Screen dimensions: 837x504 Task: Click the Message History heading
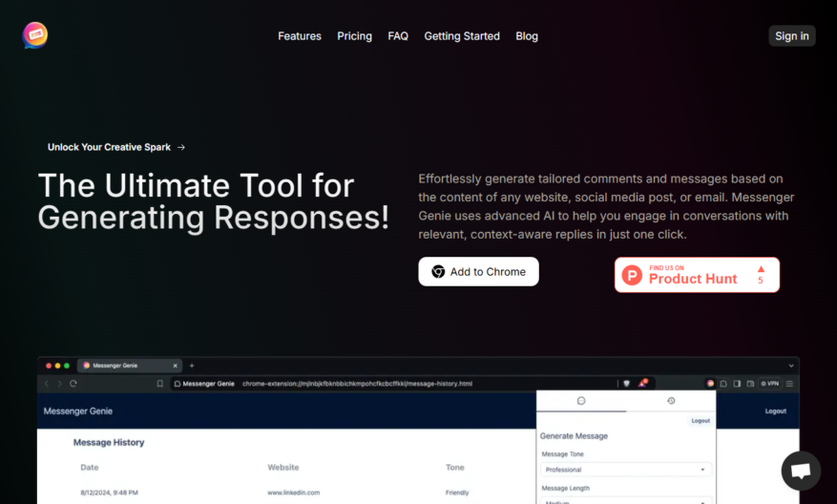(x=109, y=443)
